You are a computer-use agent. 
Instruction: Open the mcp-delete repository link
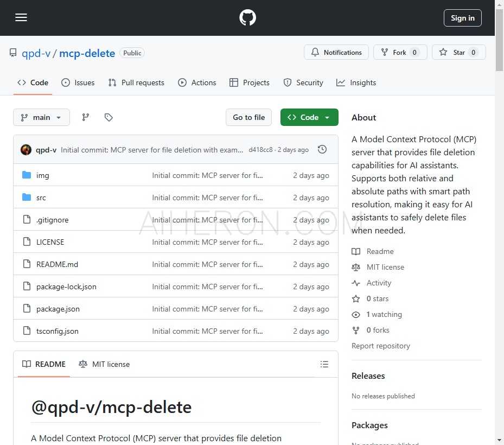point(87,53)
